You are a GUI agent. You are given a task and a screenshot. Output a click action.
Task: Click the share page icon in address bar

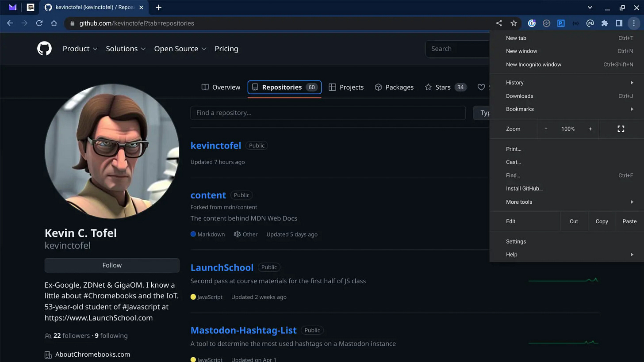499,23
